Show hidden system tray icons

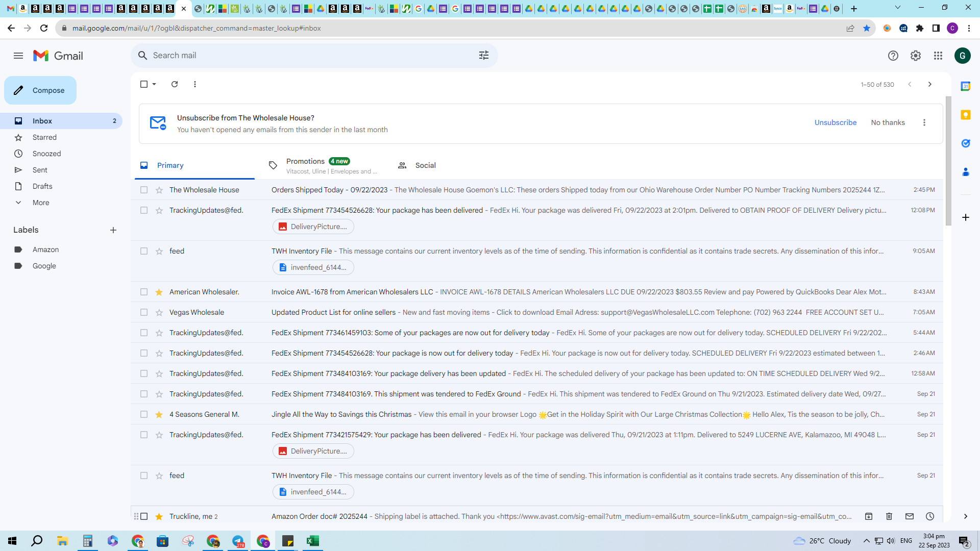[x=867, y=541]
